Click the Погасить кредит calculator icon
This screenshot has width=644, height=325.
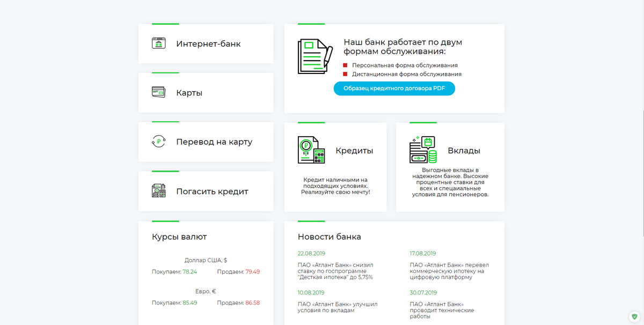[x=158, y=191]
